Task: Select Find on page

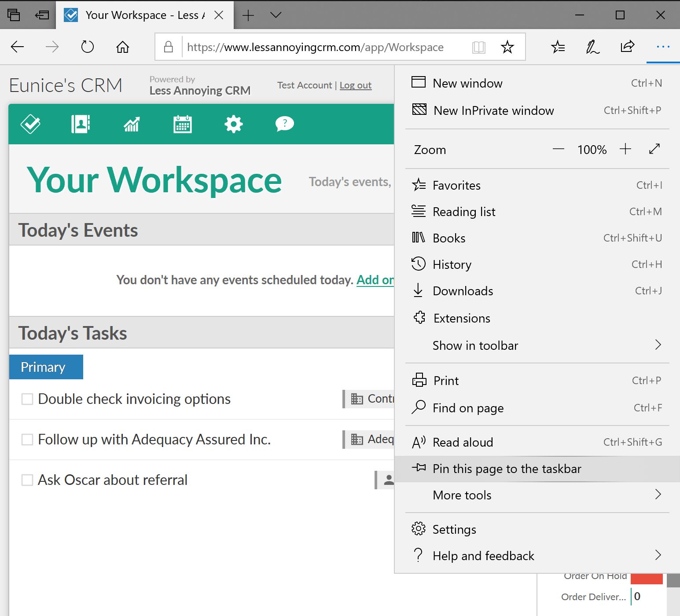Action: [x=537, y=408]
